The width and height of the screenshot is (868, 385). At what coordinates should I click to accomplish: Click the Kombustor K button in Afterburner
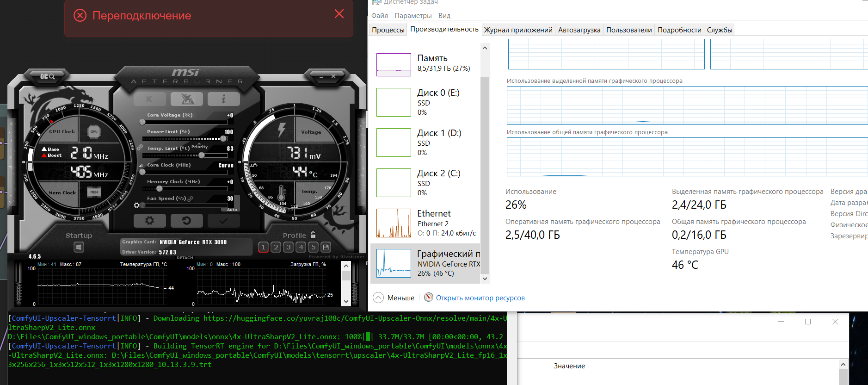(149, 99)
